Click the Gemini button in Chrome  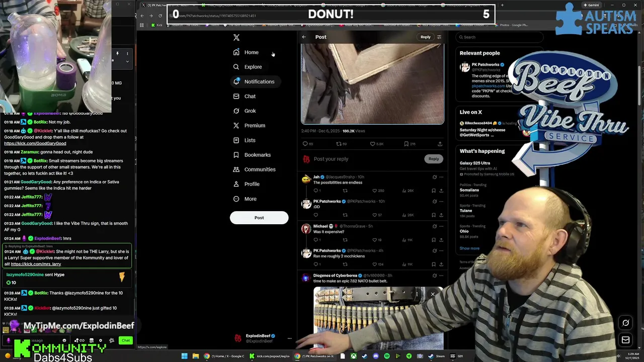click(590, 5)
